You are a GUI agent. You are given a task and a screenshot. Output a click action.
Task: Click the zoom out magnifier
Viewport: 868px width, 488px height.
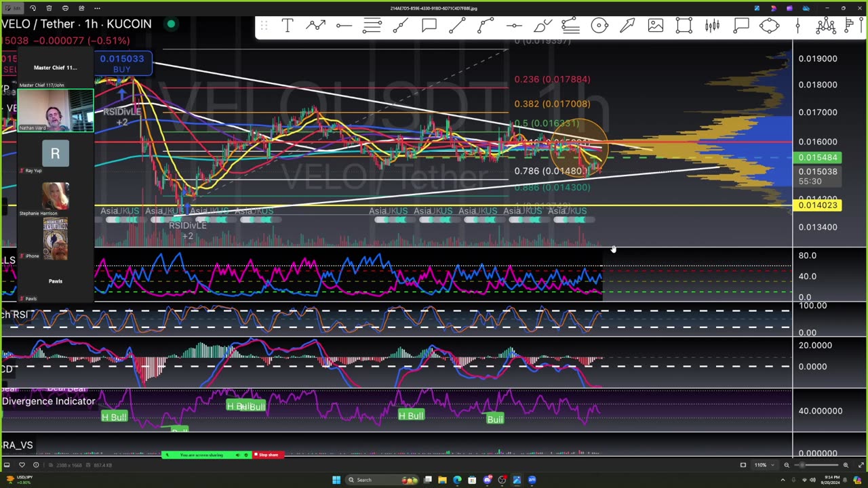tap(787, 465)
